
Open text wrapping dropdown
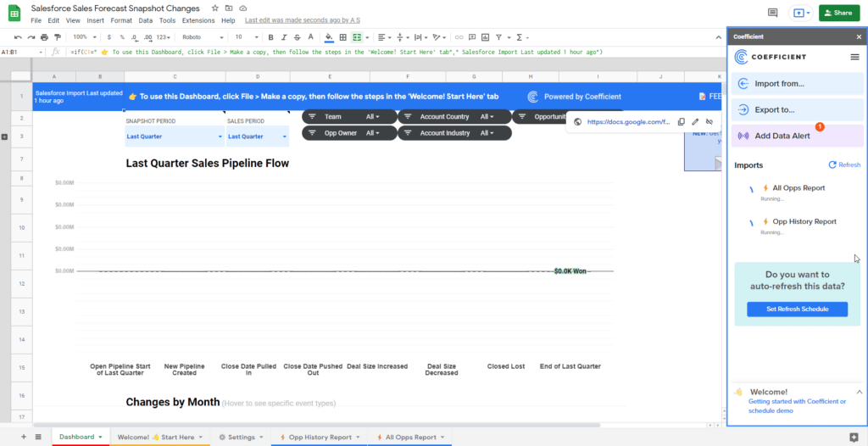[420, 37]
